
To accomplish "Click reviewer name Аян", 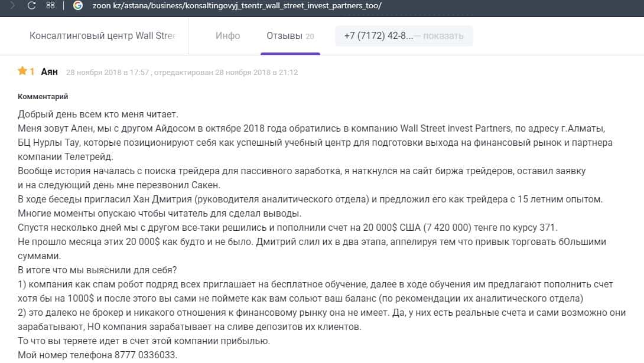I will [x=49, y=72].
